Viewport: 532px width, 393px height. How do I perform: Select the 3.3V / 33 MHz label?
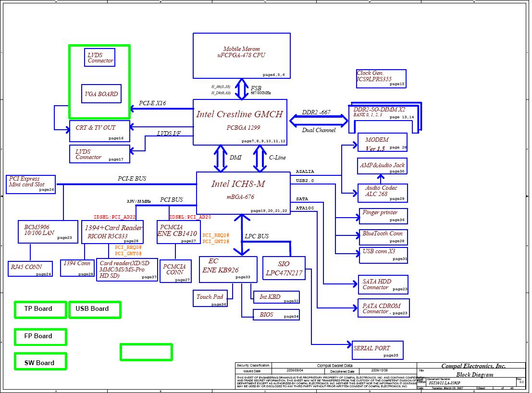(139, 201)
